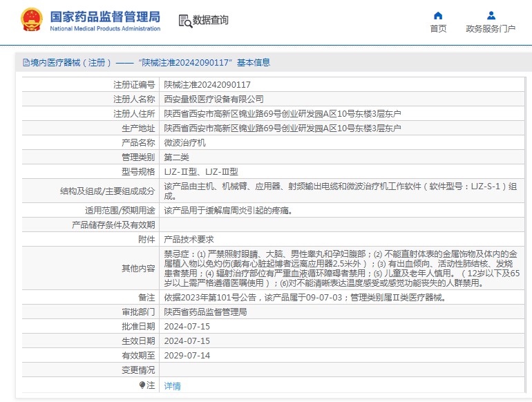
Task: Click the 注册证编号 row label
Action: coord(134,85)
